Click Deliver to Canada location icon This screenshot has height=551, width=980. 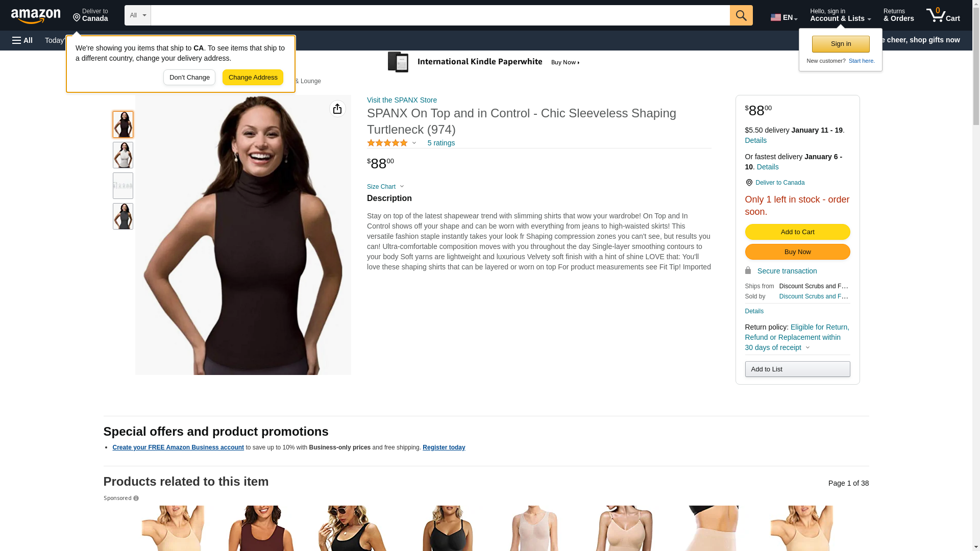coord(749,183)
